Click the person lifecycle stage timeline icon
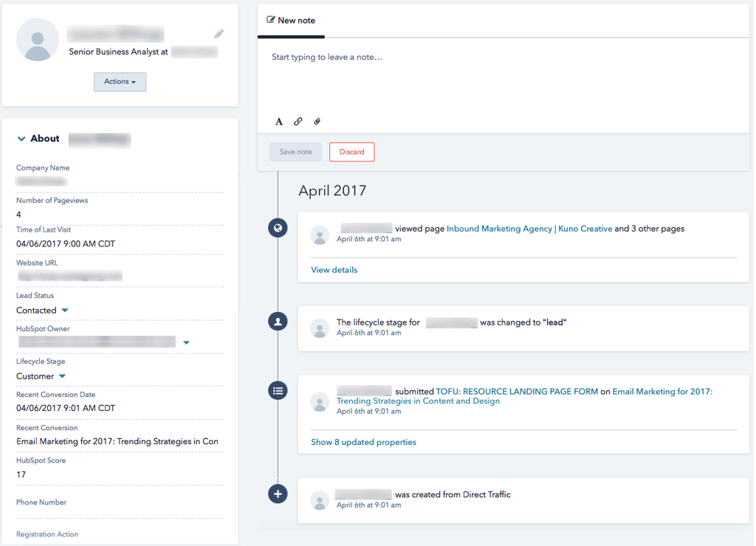756x546 pixels. (278, 322)
